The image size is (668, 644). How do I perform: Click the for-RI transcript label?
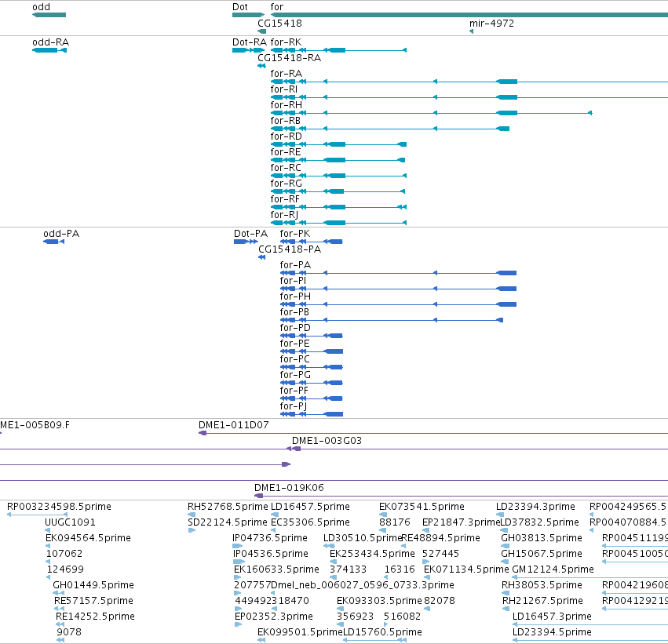[x=283, y=89]
